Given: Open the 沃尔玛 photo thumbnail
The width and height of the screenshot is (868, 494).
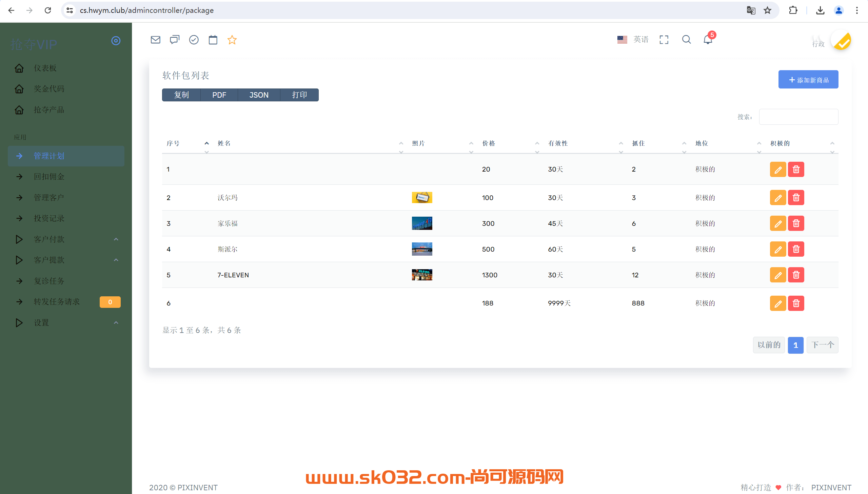Looking at the screenshot, I should (x=422, y=197).
